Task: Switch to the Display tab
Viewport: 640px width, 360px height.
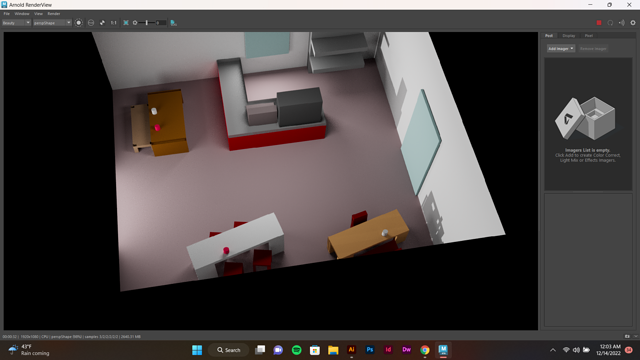Action: (569, 36)
